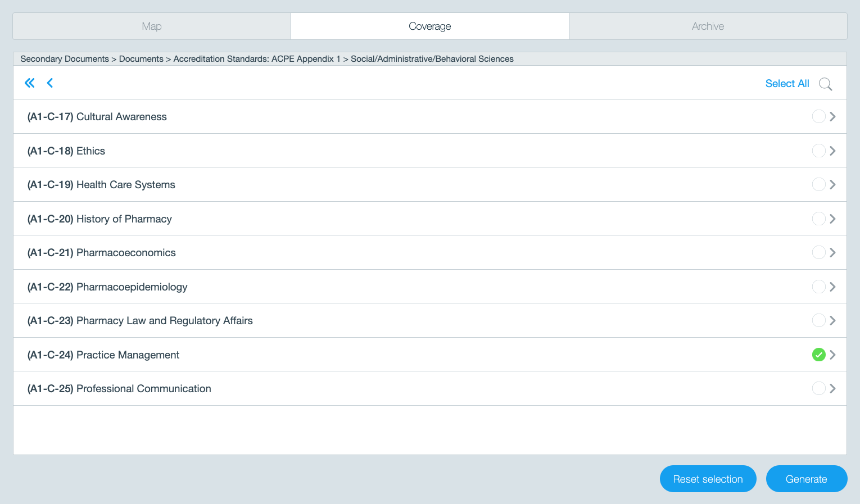This screenshot has width=860, height=504.
Task: Click (A1-C-23) Pharmacy Law and Regulatory Affairs text
Action: [x=140, y=321]
